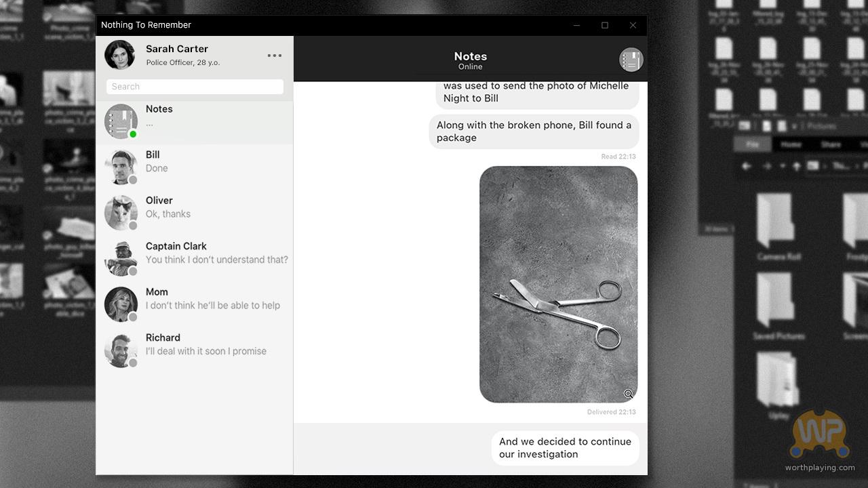
Task: Zoom the scissors photo with magnifier icon
Action: point(629,394)
